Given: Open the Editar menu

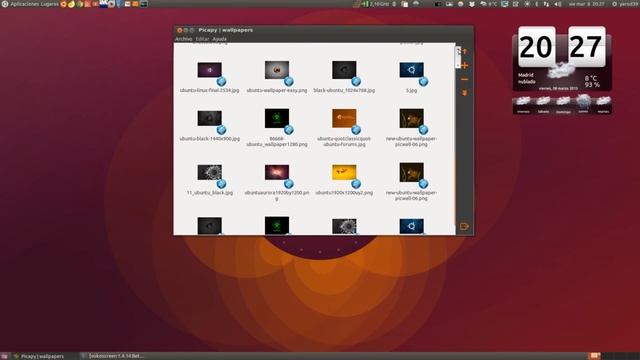Looking at the screenshot, I should [x=202, y=39].
